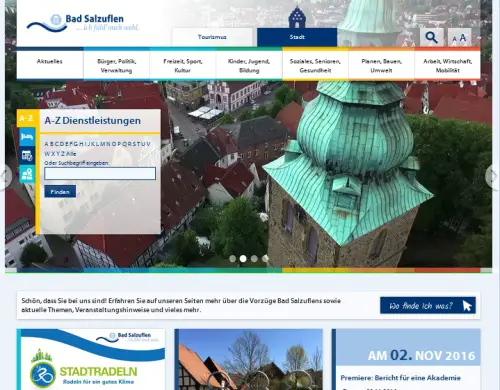Screen dimensions: 500x390
Task: Focus the Suchbegriff search input field
Action: [x=100, y=174]
